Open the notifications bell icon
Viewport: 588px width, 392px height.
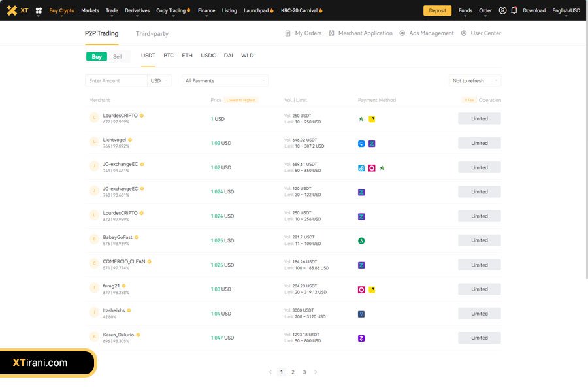point(514,10)
